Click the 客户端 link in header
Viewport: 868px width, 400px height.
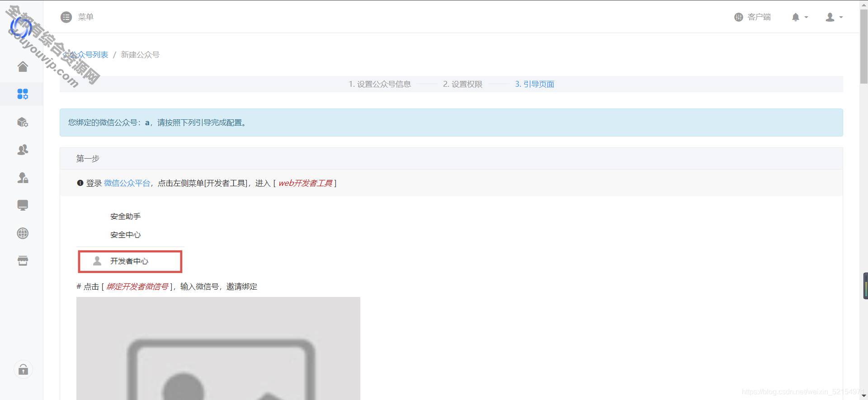point(759,17)
